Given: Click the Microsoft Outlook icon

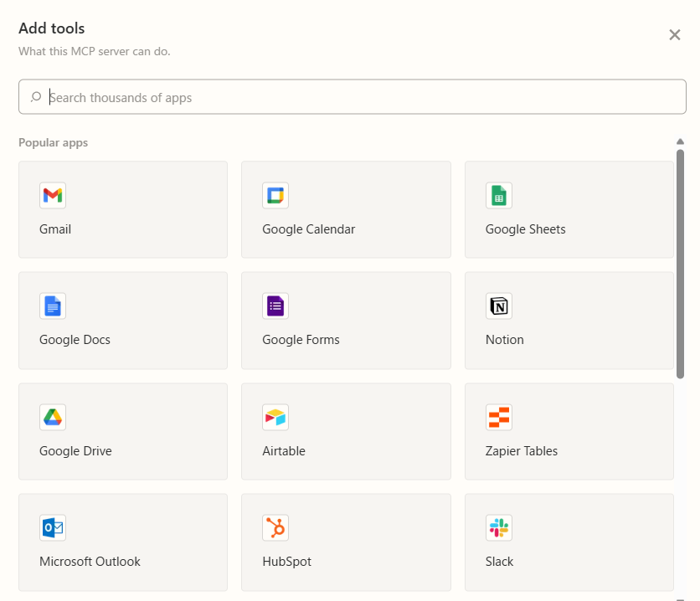Looking at the screenshot, I should coord(53,528).
